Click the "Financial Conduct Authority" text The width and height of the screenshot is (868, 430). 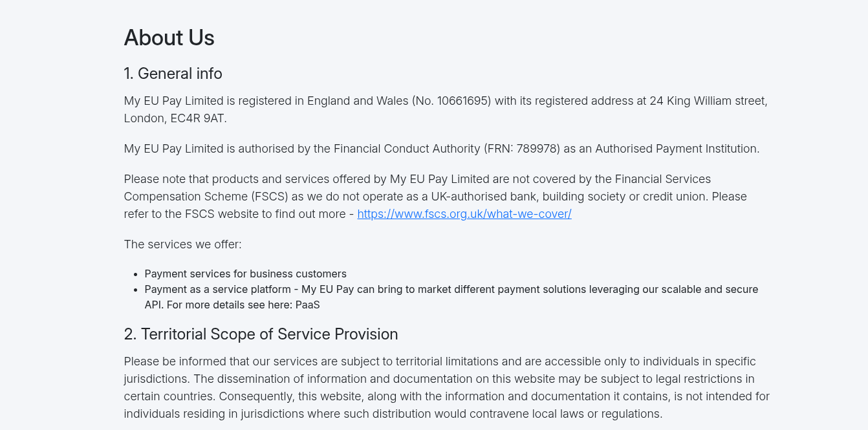point(406,149)
